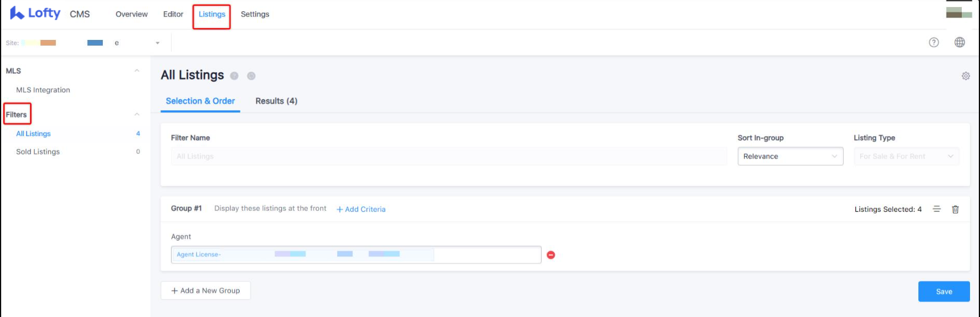The image size is (980, 317).
Task: Open the All Listings gear settings icon
Action: (x=965, y=76)
